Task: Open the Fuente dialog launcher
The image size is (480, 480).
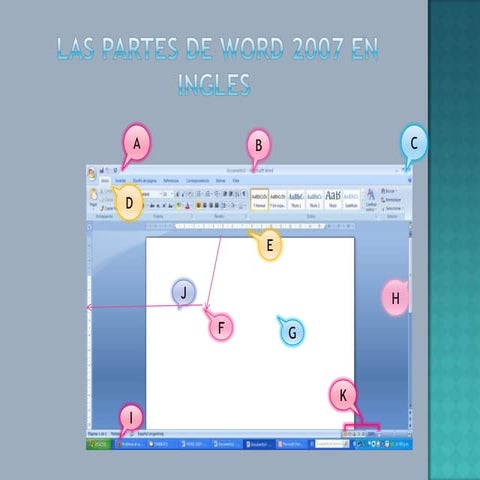Action: point(191,216)
